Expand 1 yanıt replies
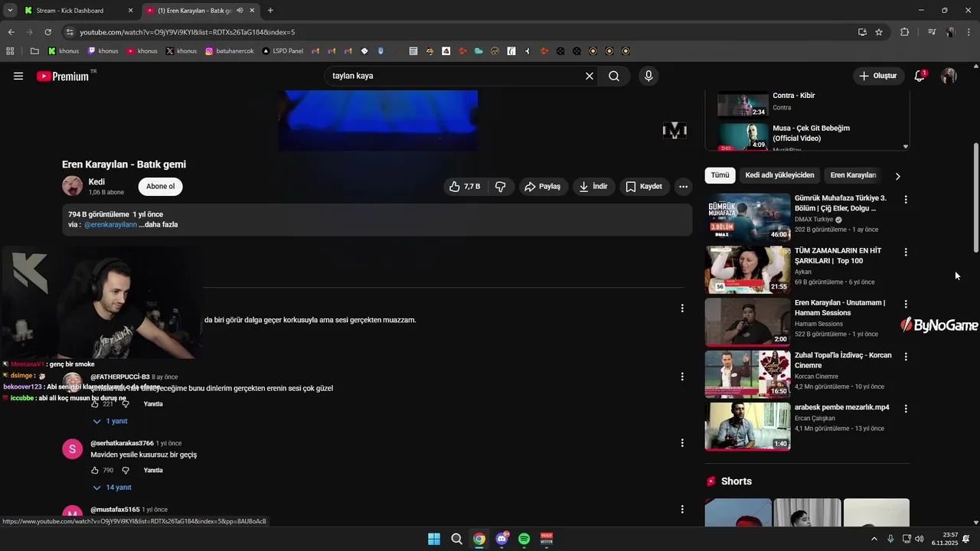This screenshot has height=551, width=980. 110,422
